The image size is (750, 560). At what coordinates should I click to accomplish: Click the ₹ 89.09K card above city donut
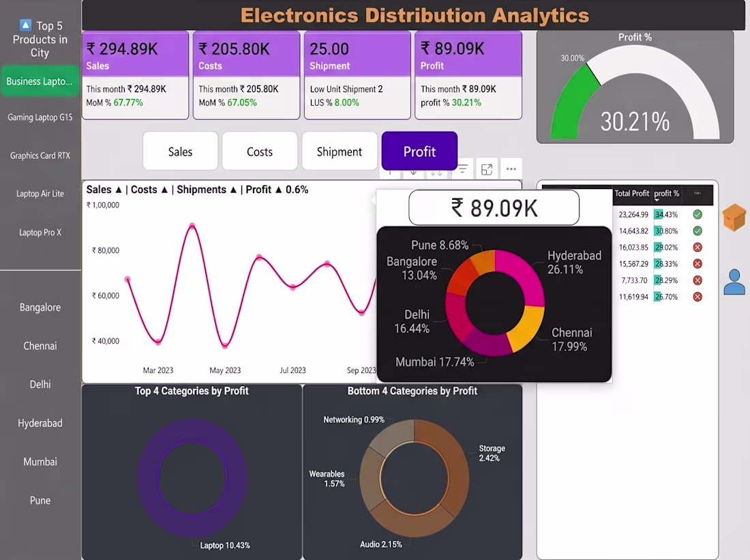coord(494,208)
